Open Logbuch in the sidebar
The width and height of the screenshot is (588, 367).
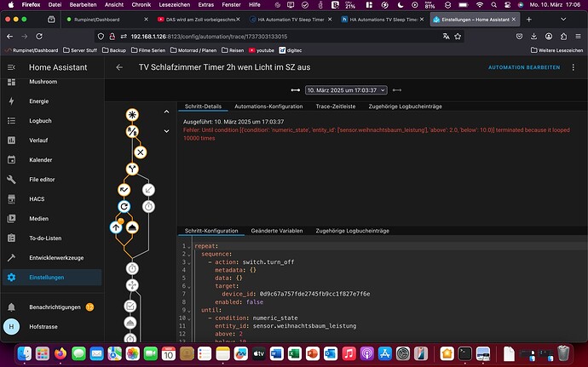[52, 121]
